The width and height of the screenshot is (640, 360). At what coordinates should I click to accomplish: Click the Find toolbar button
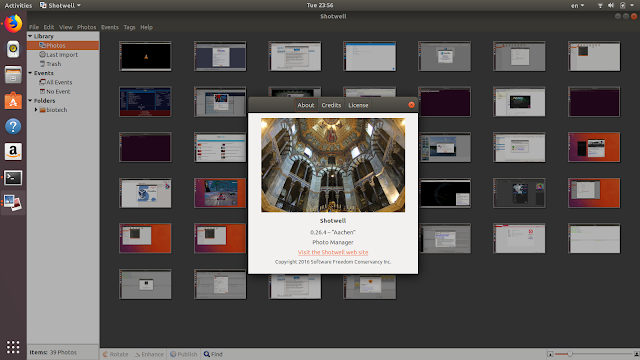(213, 354)
